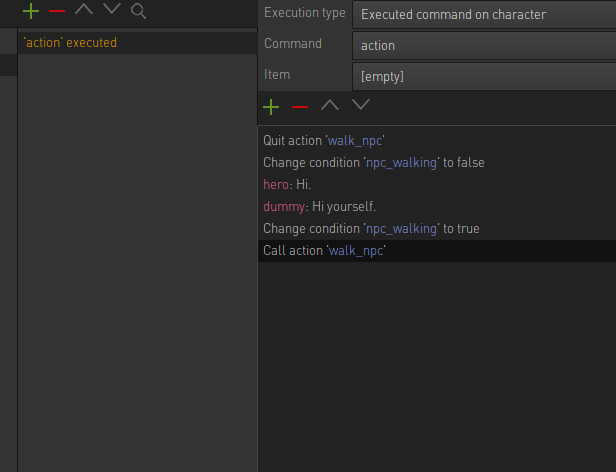Screen dimensions: 616x472
Task: Delete action part with red minus
Action: [300, 107]
